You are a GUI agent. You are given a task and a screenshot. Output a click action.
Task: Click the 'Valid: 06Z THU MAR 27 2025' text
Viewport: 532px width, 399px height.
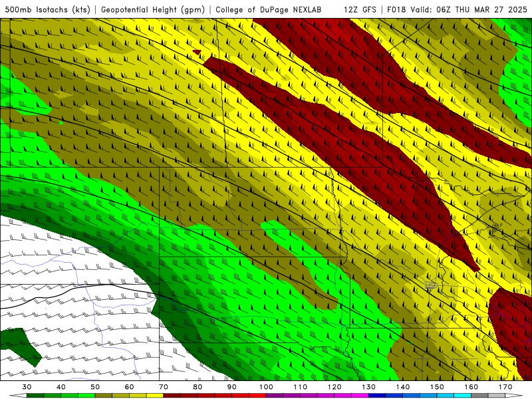[x=469, y=9]
